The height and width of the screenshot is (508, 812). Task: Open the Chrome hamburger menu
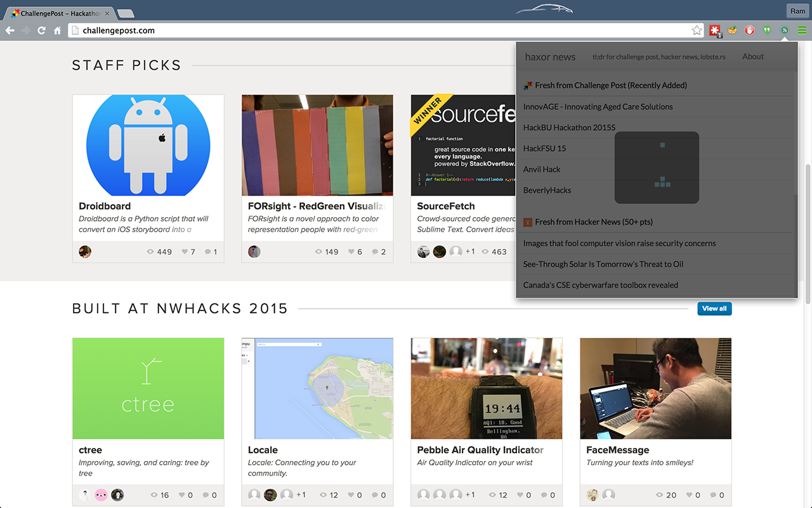(802, 30)
